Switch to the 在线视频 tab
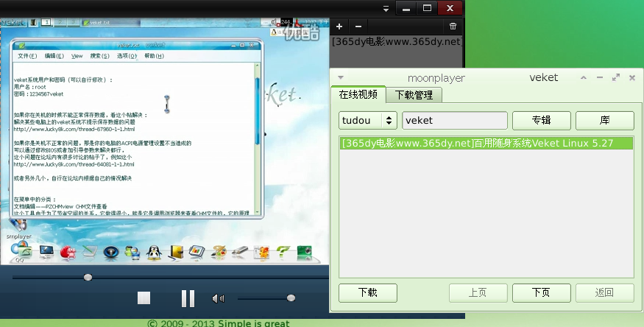 pyautogui.click(x=358, y=94)
